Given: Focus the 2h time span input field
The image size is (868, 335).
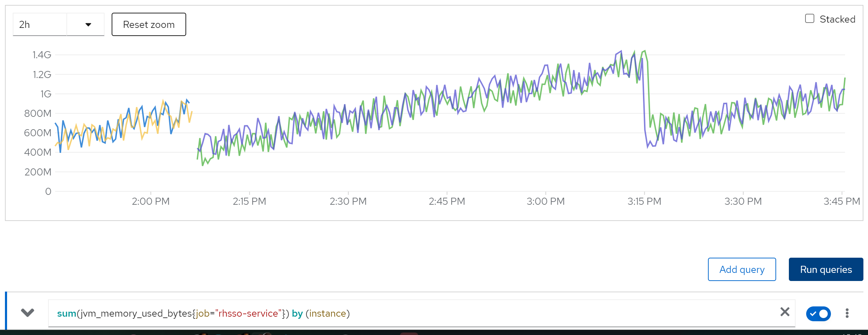Looking at the screenshot, I should pyautogui.click(x=40, y=25).
